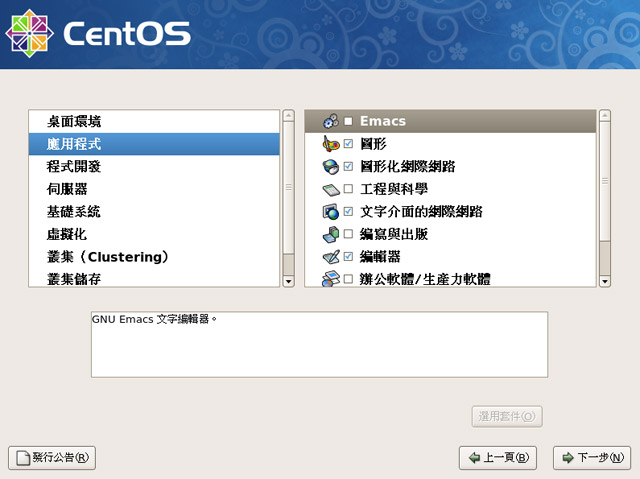Image resolution: width=640 pixels, height=479 pixels.
Task: Select the 伺服器 category
Action: point(154,189)
